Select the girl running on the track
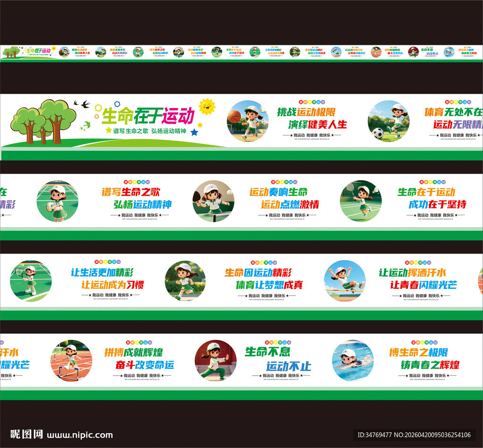Viewport: 483px width, 448px height. 184,281
